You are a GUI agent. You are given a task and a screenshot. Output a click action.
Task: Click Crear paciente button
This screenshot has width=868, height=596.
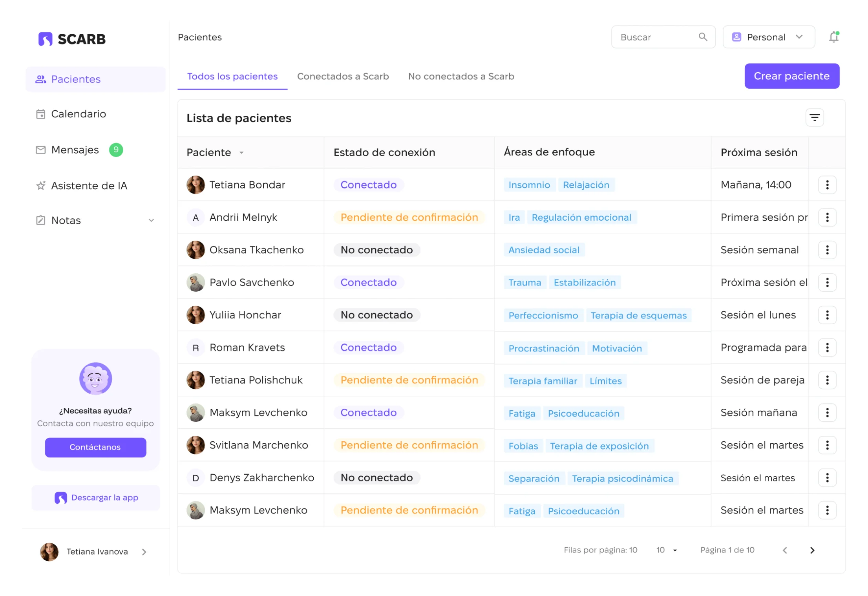point(791,76)
